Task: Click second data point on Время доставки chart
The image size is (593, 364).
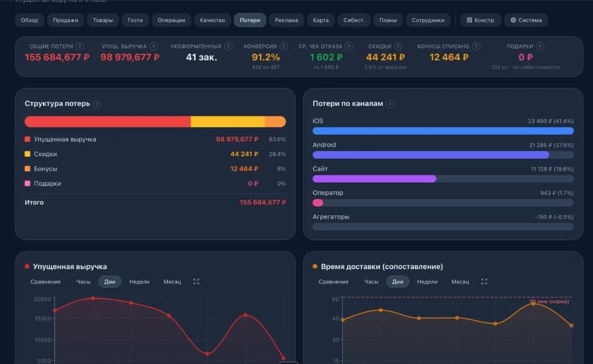Action: coord(381,310)
